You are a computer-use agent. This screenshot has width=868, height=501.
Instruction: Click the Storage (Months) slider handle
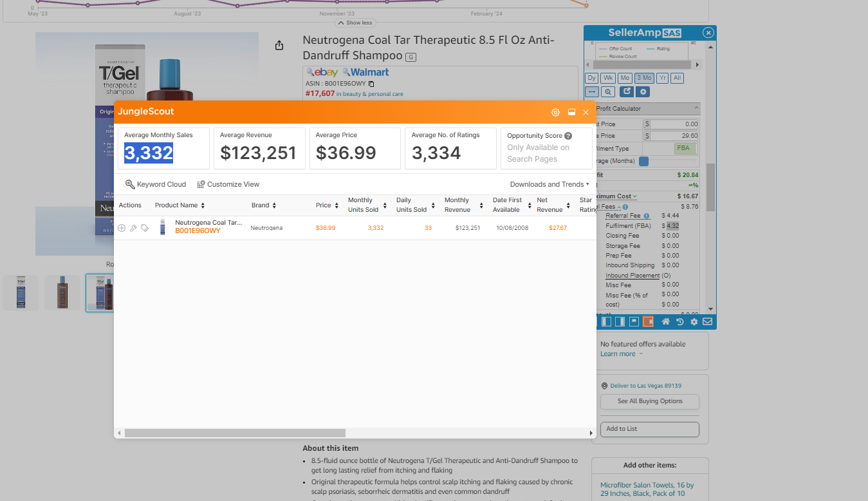pyautogui.click(x=643, y=161)
